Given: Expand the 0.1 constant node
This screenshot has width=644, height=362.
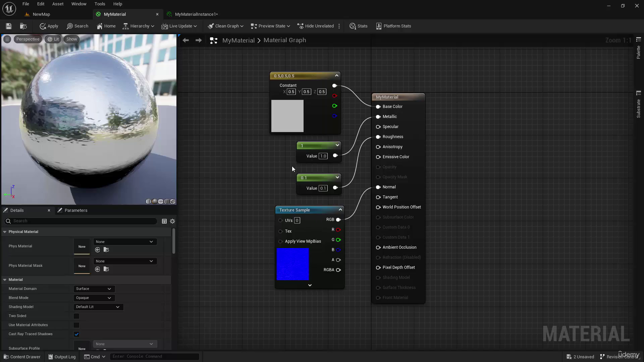Looking at the screenshot, I should (337, 177).
